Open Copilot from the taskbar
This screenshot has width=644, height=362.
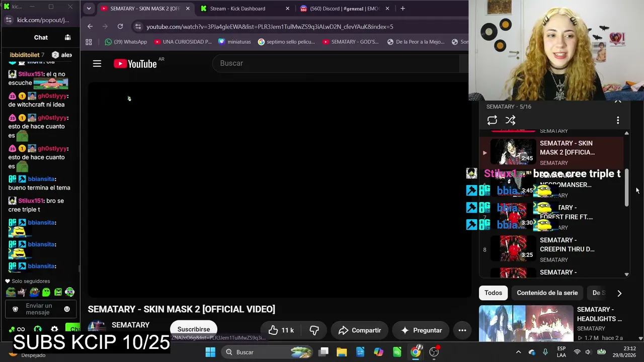[378, 352]
